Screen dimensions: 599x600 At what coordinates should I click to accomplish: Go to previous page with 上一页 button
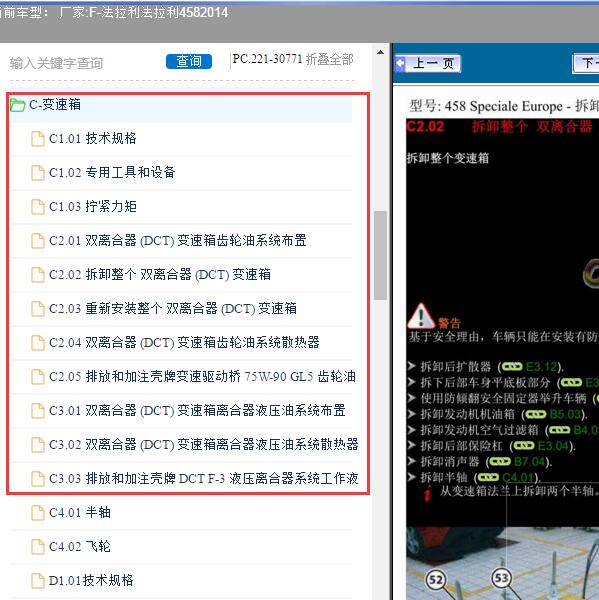428,64
